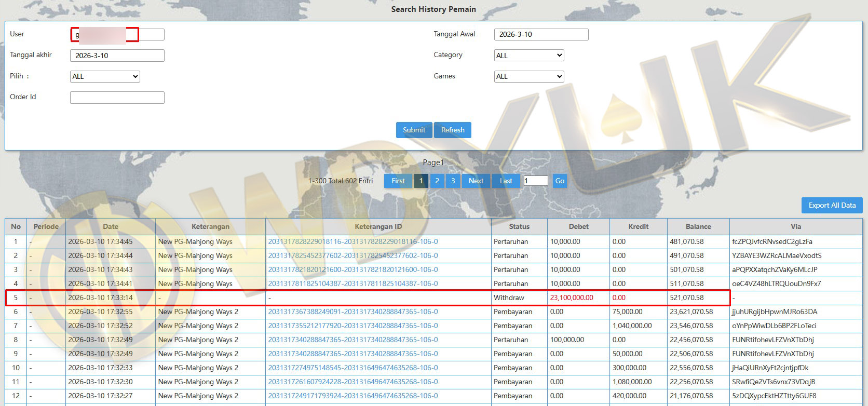Click the First page button
868x406 pixels.
click(398, 181)
